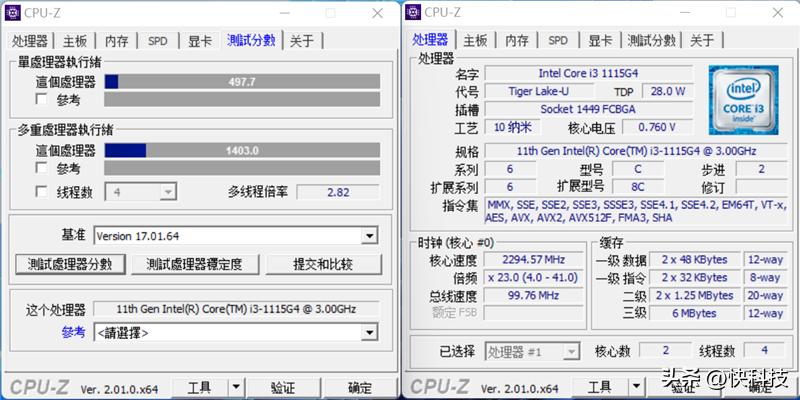
Task: Click single thread score bar 497.7
Action: click(x=242, y=82)
